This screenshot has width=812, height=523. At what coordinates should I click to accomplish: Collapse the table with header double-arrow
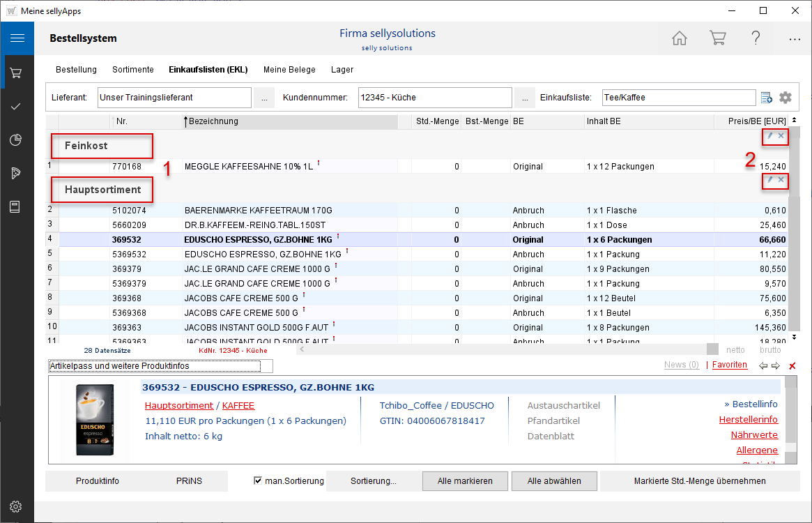[x=794, y=121]
